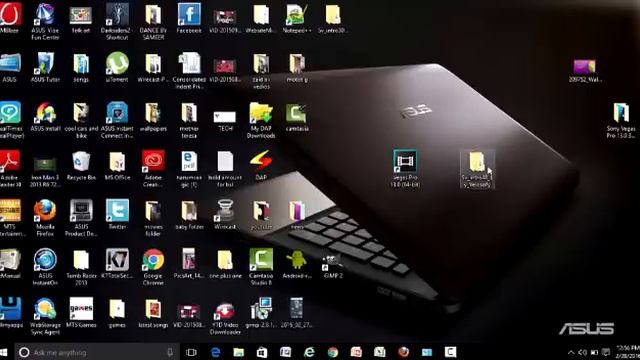Open the MTS Games shortcut
Viewport: 640px width, 360px height.
(81, 313)
